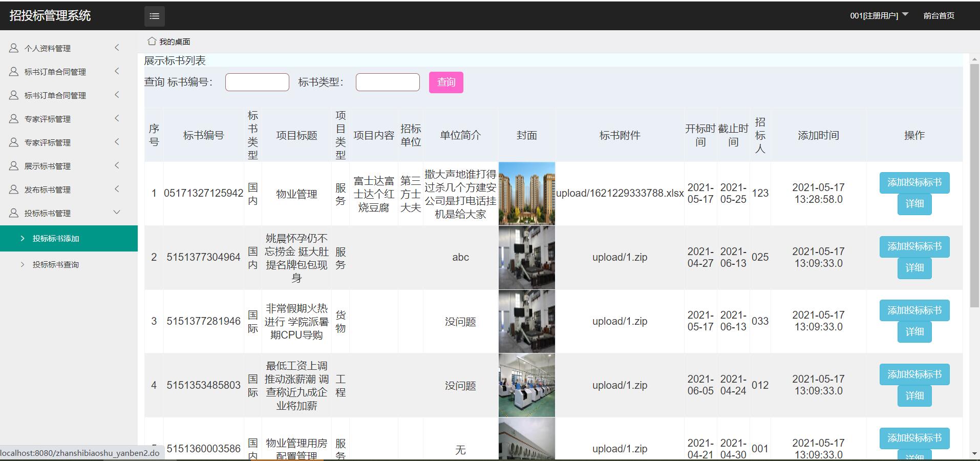Click user icon beside 个人资料管理
Viewport: 980px width, 461px height.
[14, 48]
